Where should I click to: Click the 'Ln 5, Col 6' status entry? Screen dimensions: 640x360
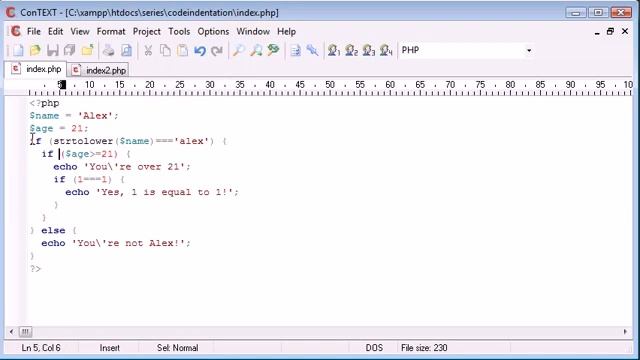pos(41,348)
